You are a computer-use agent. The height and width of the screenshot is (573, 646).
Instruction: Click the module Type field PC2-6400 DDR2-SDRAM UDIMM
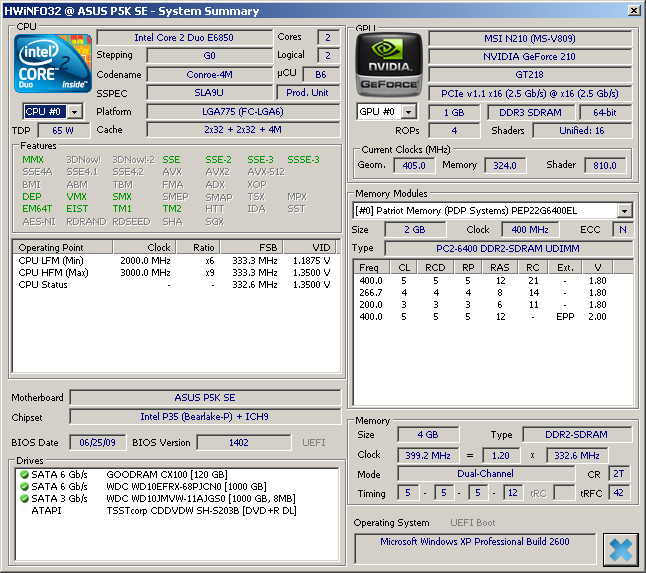pyautogui.click(x=508, y=249)
